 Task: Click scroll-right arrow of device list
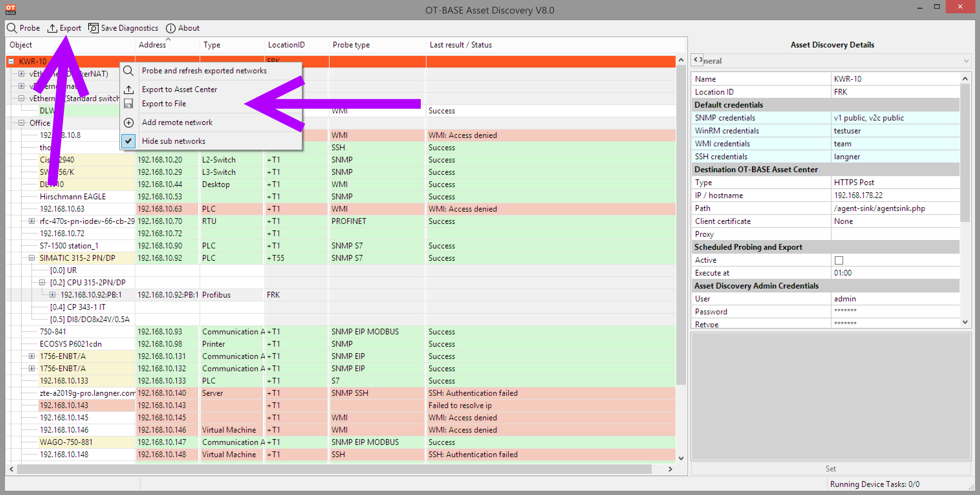point(670,469)
